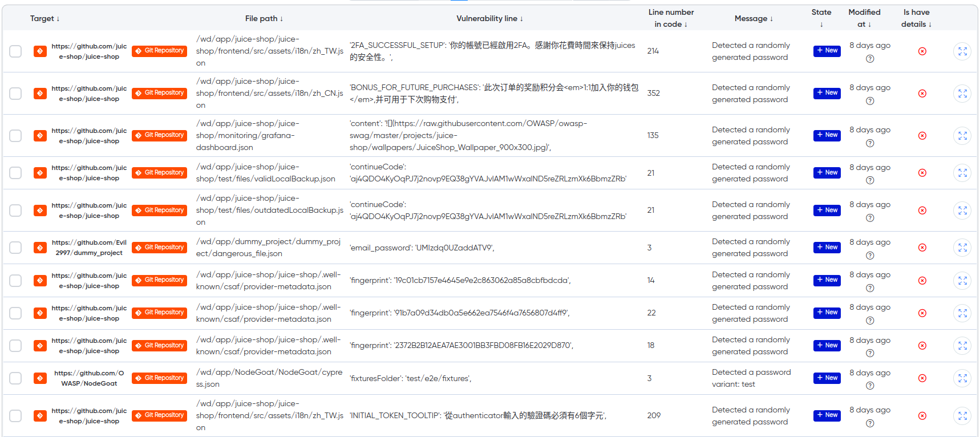Screen dimensions: 980x437
Task: Select checkbox for NodeGoat cypress.json row
Action: pos(15,378)
